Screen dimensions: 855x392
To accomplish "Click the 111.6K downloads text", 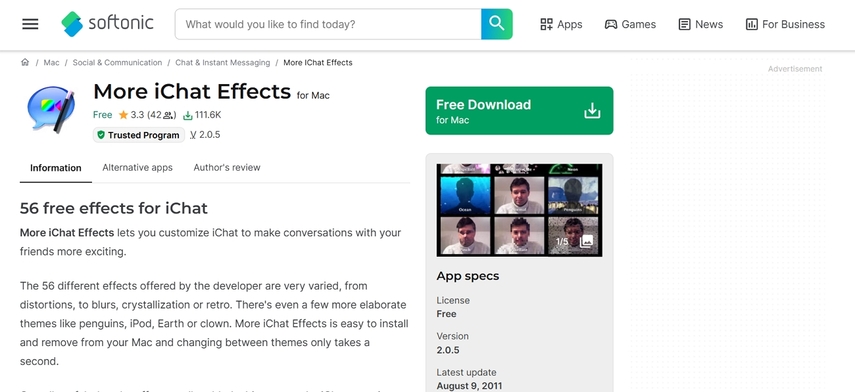I will click(208, 115).
